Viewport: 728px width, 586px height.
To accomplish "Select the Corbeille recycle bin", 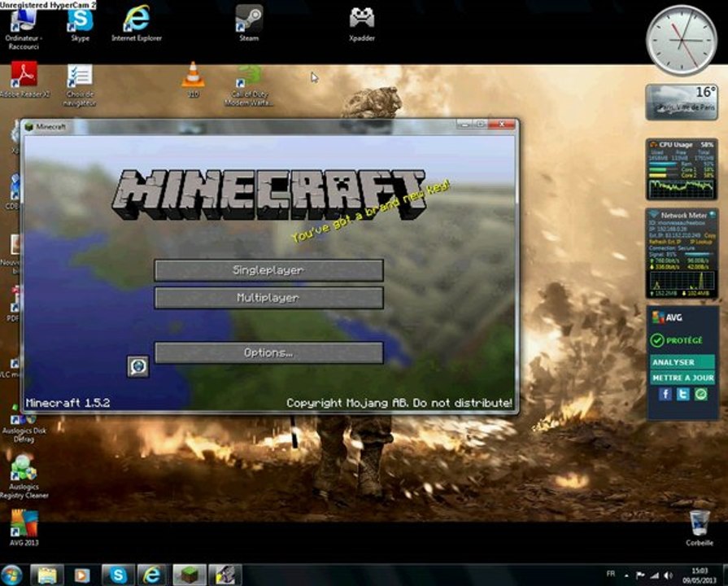I will 700,528.
